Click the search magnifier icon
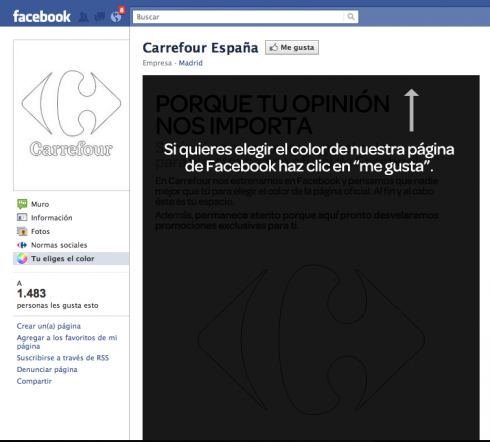Viewport: 490px width, 442px height. 351,17
